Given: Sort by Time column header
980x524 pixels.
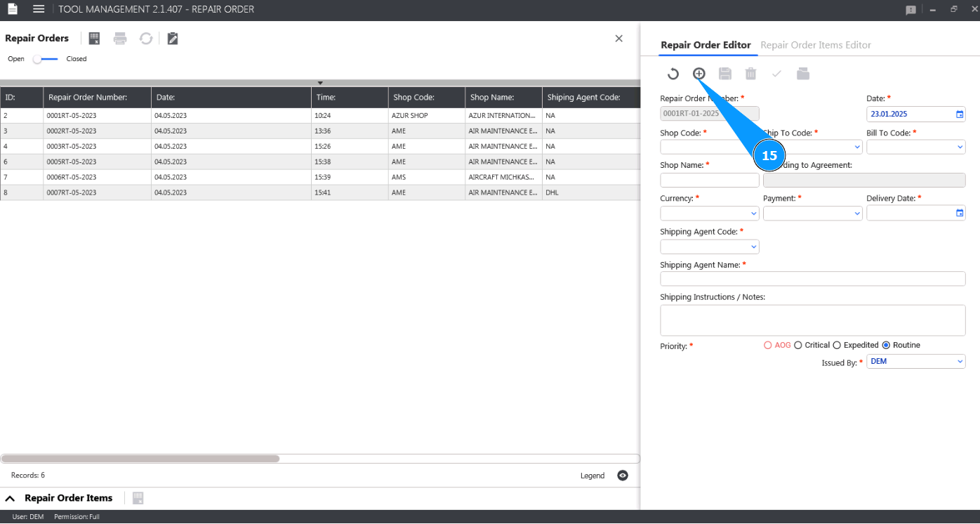Looking at the screenshot, I should 350,98.
